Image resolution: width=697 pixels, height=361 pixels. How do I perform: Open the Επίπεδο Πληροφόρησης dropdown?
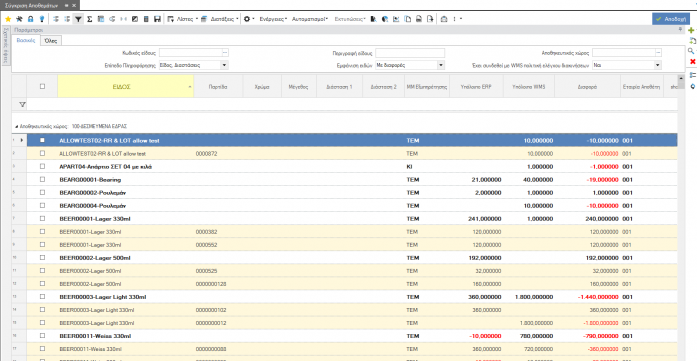click(224, 65)
